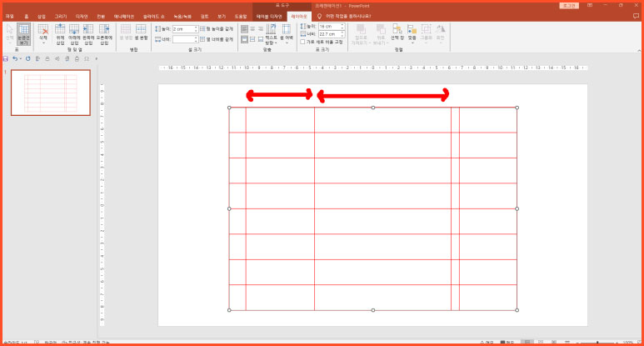Screen dimensions: 644x346
Task: Open the Delete (삭제) table dropdown
Action: click(43, 33)
